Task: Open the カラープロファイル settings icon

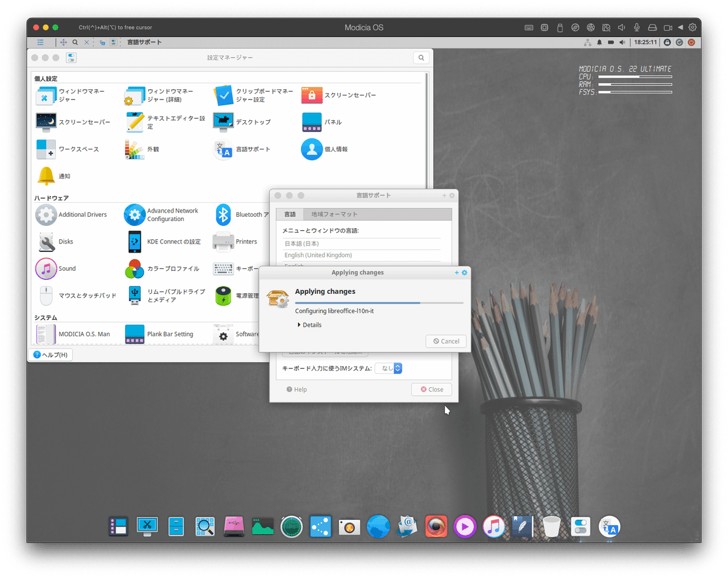Action: click(134, 268)
